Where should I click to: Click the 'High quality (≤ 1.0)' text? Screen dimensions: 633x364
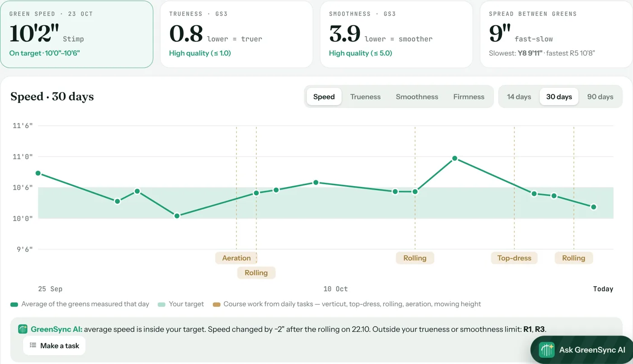click(200, 53)
